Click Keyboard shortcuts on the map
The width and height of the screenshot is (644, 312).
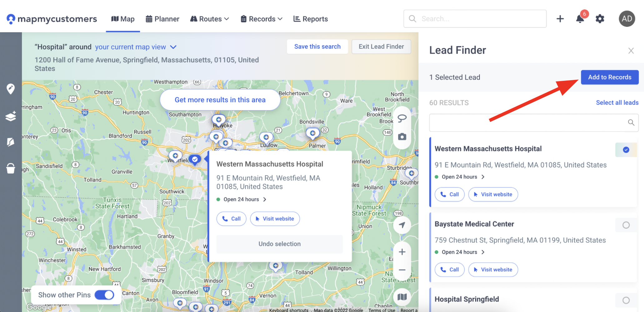tap(289, 310)
